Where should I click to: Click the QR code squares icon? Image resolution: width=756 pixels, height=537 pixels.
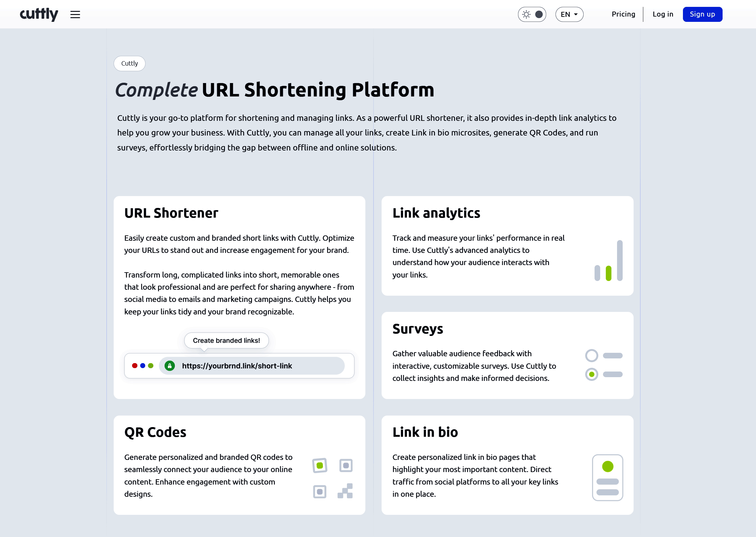click(332, 478)
